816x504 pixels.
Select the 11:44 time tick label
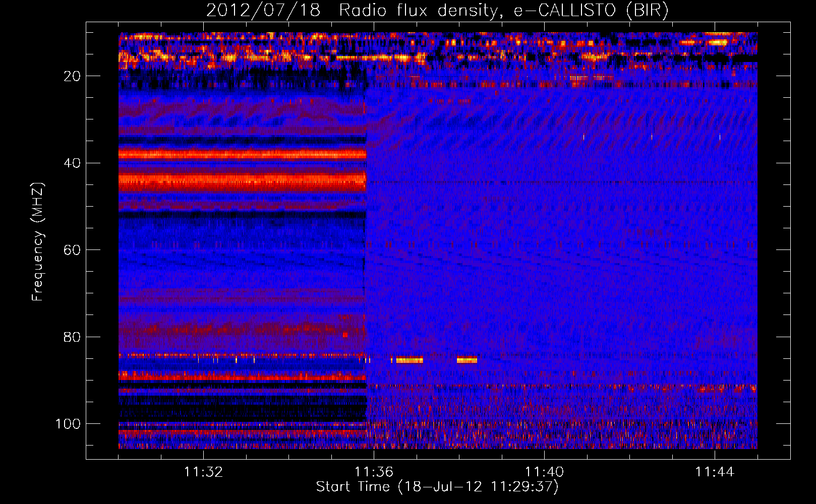tap(715, 472)
